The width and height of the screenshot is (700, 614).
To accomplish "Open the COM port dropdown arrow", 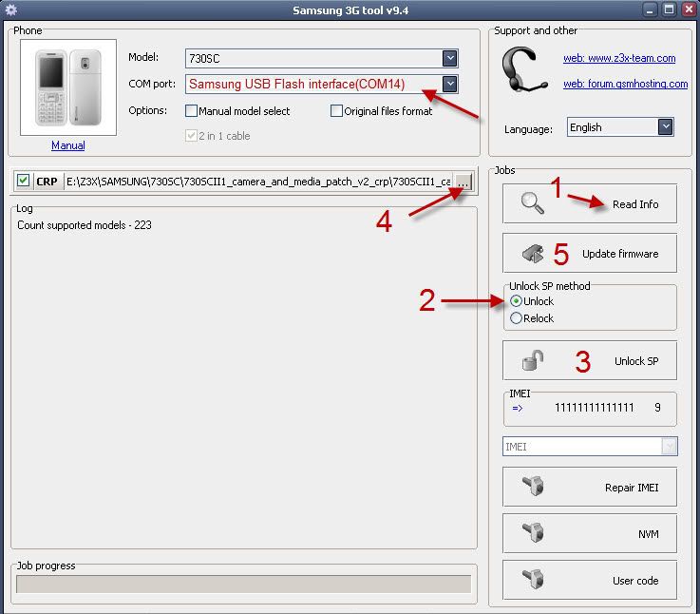I will tap(450, 84).
